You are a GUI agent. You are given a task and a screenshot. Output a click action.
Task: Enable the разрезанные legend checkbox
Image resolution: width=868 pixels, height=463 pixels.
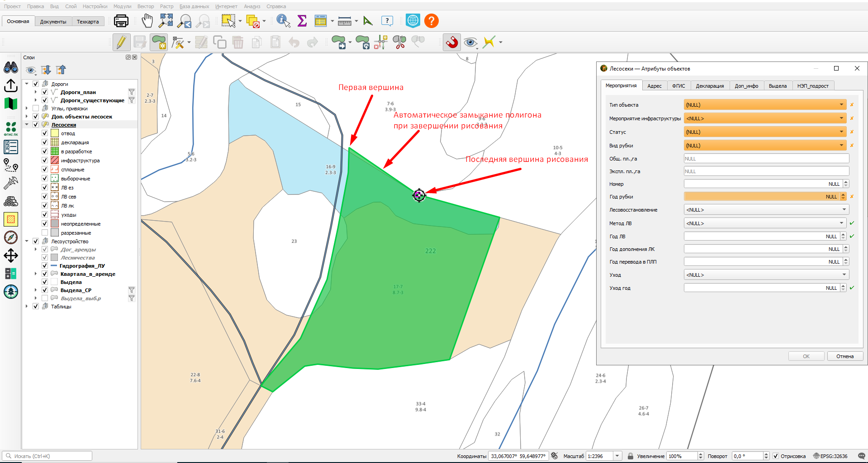(45, 233)
